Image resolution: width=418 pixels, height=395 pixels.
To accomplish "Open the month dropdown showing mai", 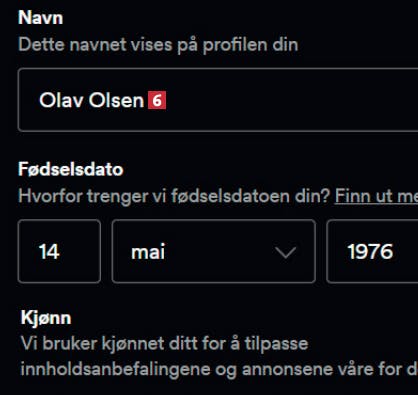I will 214,251.
